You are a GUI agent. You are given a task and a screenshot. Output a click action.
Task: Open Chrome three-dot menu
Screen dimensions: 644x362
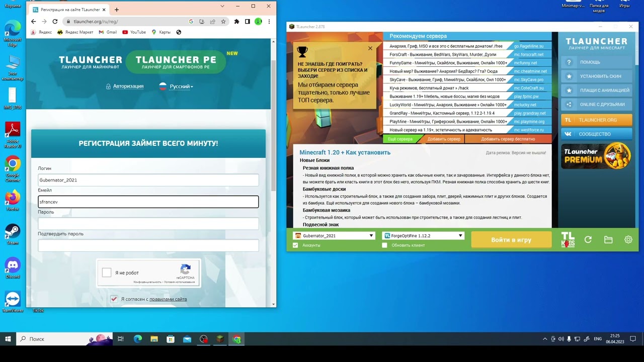coord(269,22)
